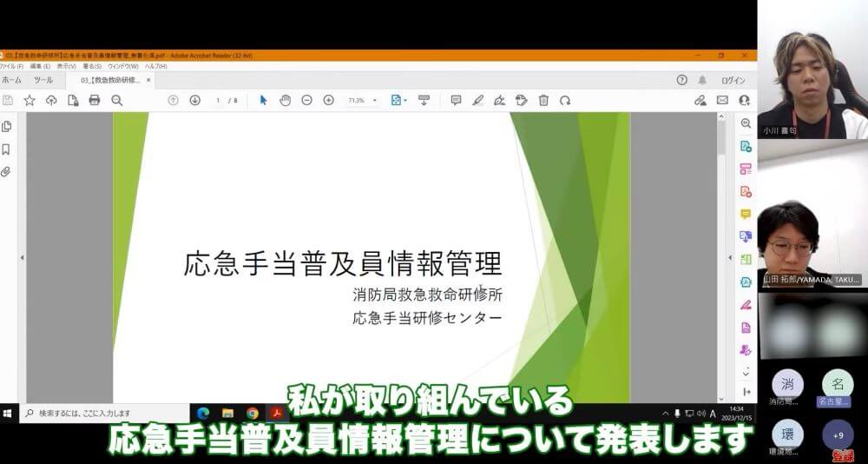Click the stamp tool icon
Image resolution: width=868 pixels, height=464 pixels.
[x=522, y=100]
